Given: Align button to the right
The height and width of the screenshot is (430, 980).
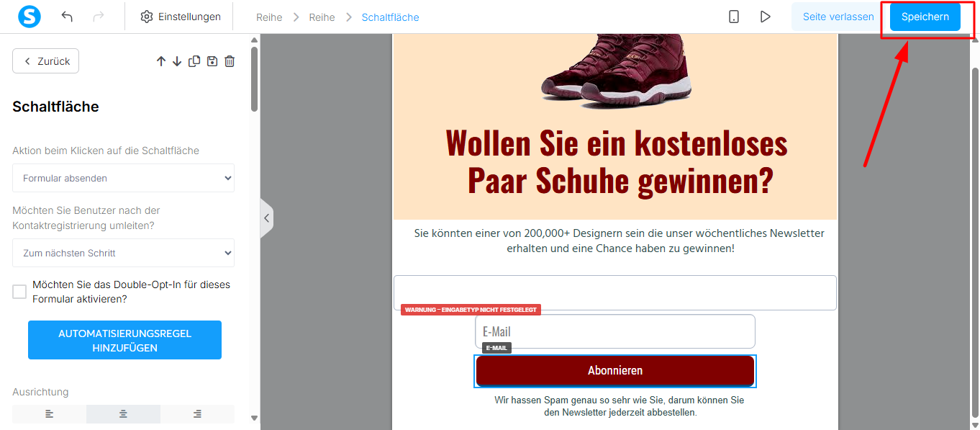Looking at the screenshot, I should 197,414.
